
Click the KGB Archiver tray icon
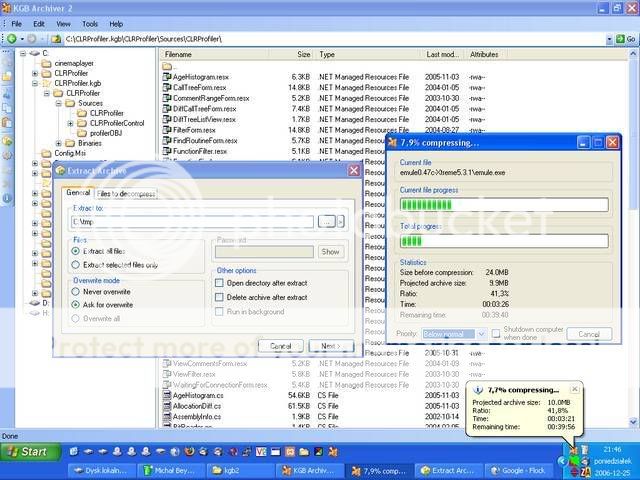[574, 450]
